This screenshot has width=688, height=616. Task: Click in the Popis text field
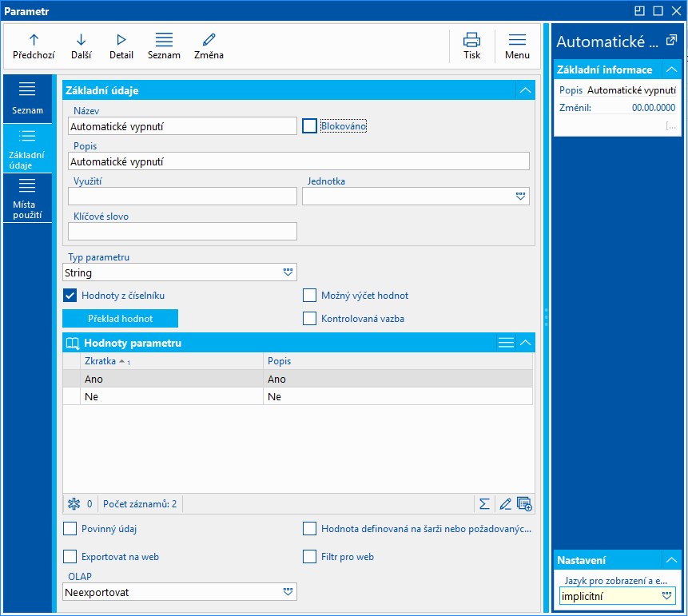(x=299, y=161)
